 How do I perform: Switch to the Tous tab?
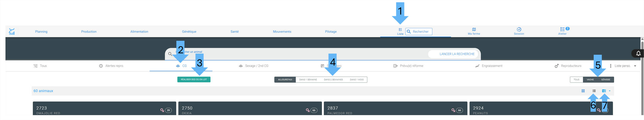pos(40,66)
